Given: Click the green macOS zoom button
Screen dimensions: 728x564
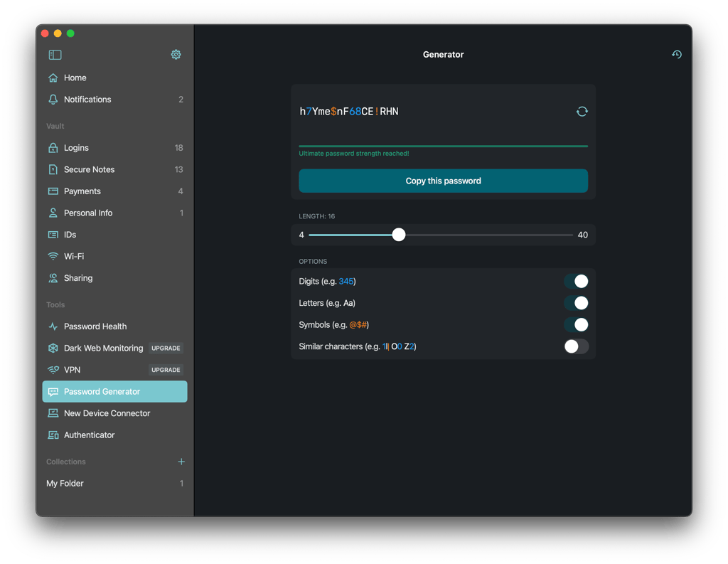Looking at the screenshot, I should coord(70,33).
